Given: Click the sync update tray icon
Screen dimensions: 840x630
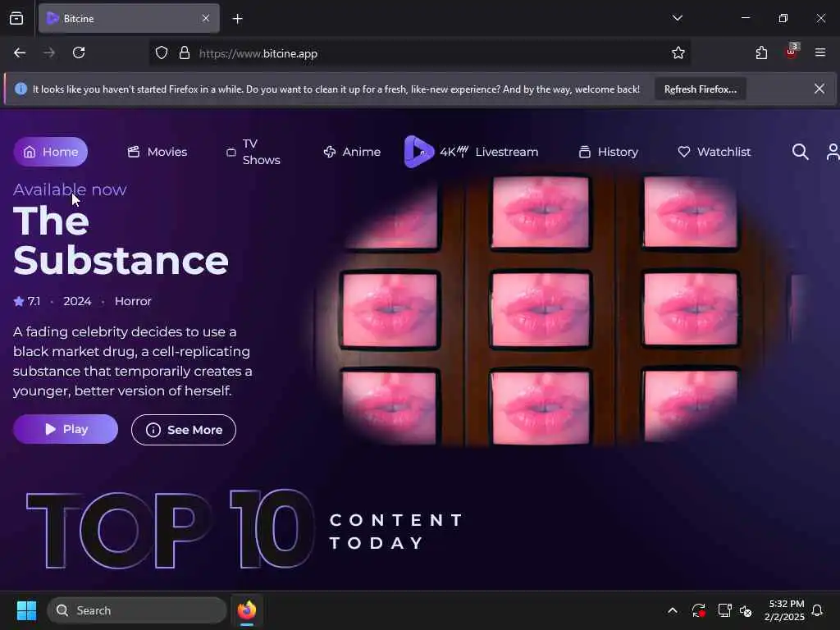Looking at the screenshot, I should [x=698, y=610].
